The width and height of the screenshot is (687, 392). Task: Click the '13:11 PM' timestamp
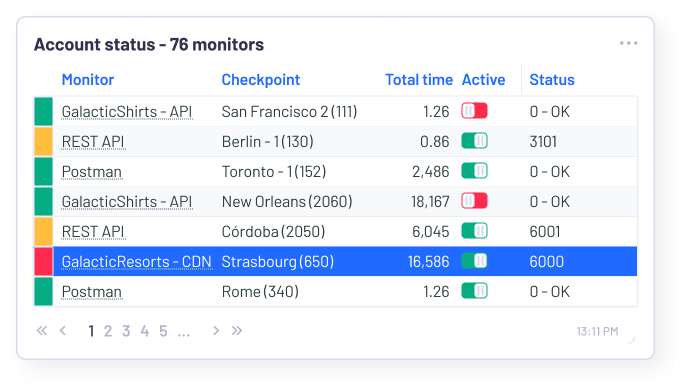click(x=597, y=331)
